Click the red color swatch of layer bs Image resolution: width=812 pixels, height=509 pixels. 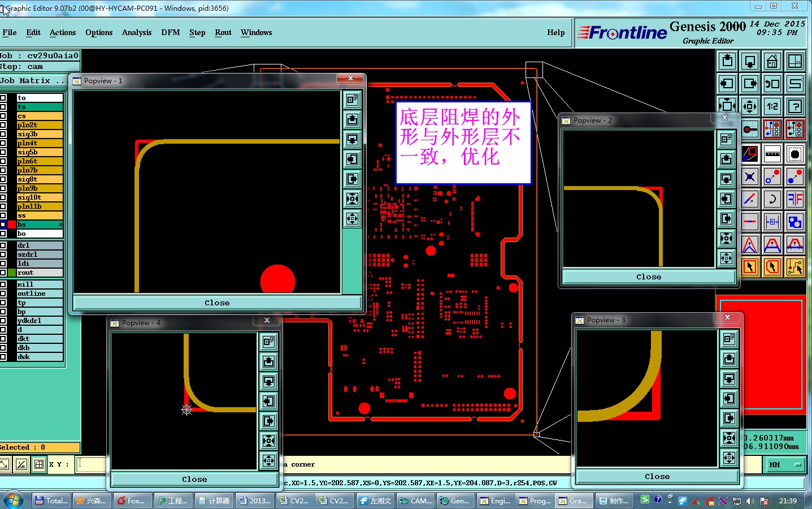(11, 225)
